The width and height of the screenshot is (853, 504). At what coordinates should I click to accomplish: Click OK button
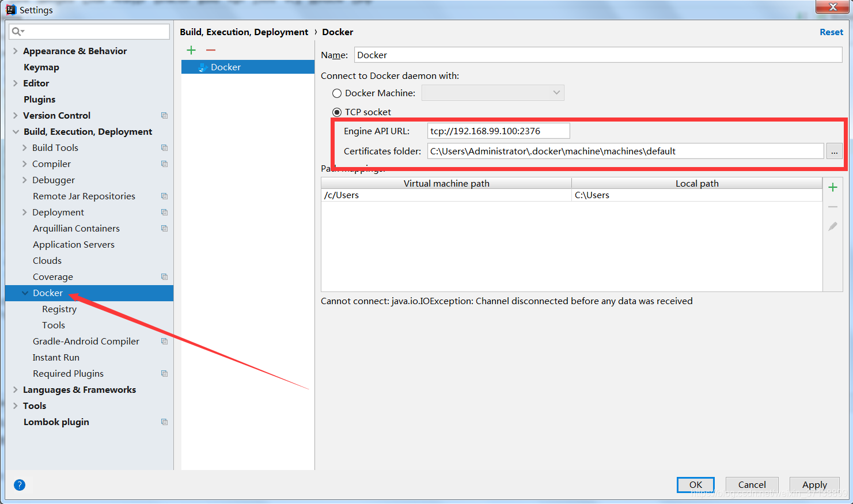696,485
